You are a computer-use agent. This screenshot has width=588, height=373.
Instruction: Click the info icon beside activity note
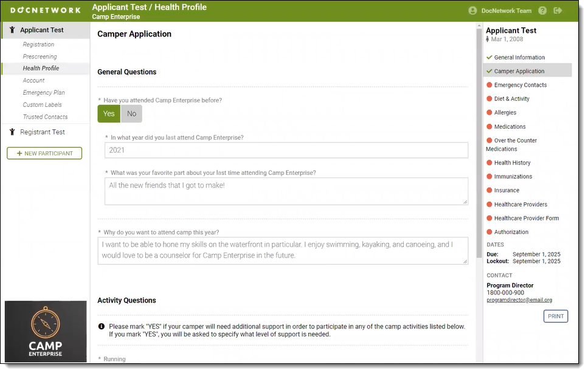(102, 327)
